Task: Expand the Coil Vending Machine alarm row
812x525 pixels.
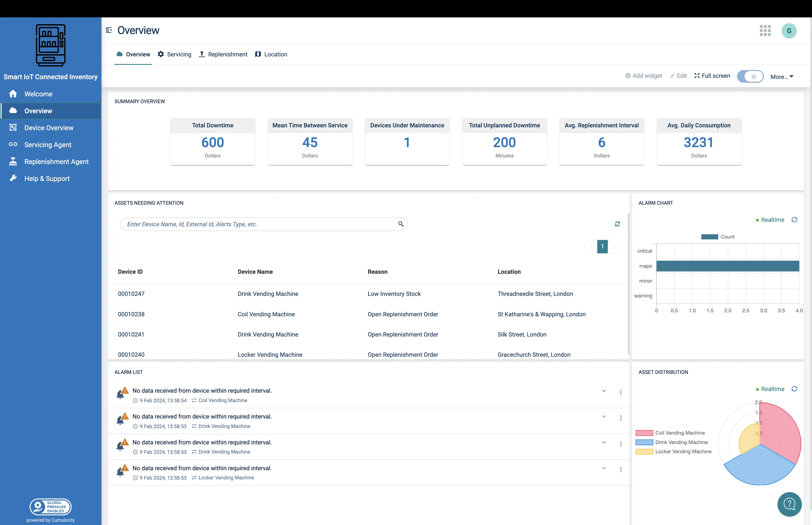Action: (x=604, y=391)
